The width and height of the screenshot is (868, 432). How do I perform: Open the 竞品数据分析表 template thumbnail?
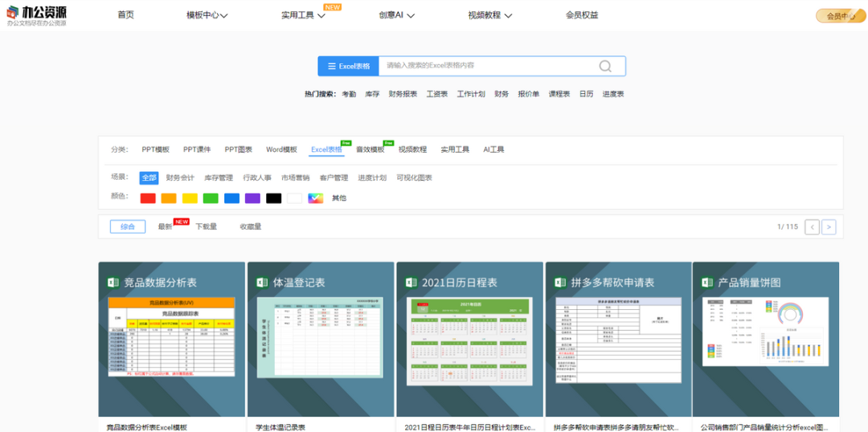point(172,339)
